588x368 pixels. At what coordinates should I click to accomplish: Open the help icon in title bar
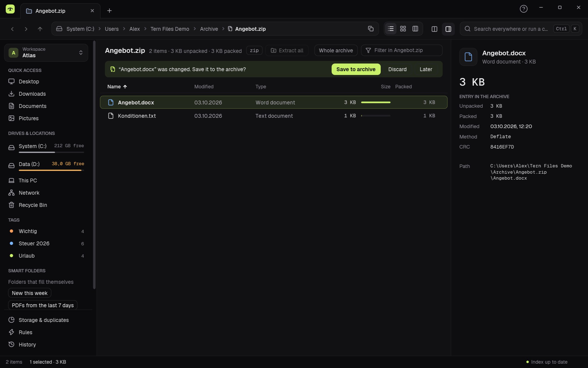pos(523,9)
